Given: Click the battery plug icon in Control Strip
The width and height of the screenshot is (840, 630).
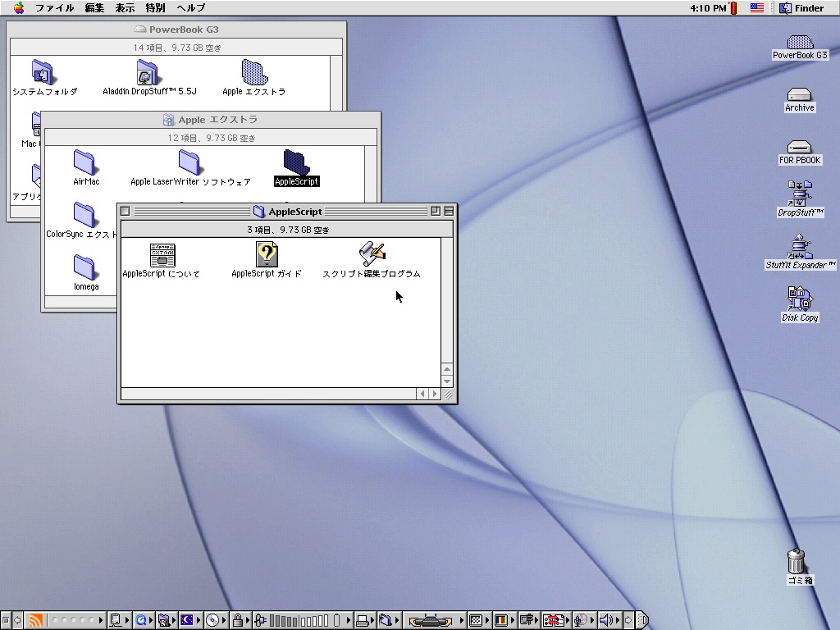Looking at the screenshot, I should tap(260, 620).
